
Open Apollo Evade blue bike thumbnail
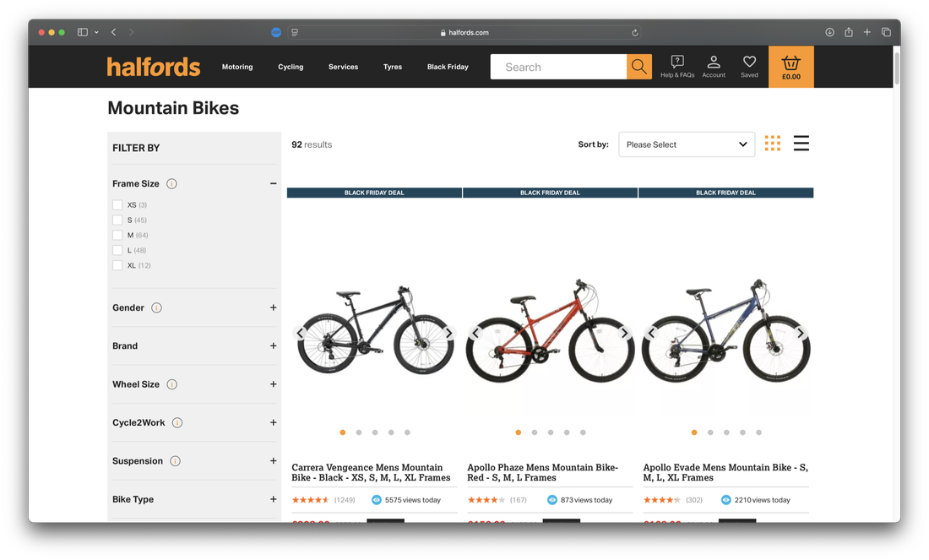(x=725, y=330)
